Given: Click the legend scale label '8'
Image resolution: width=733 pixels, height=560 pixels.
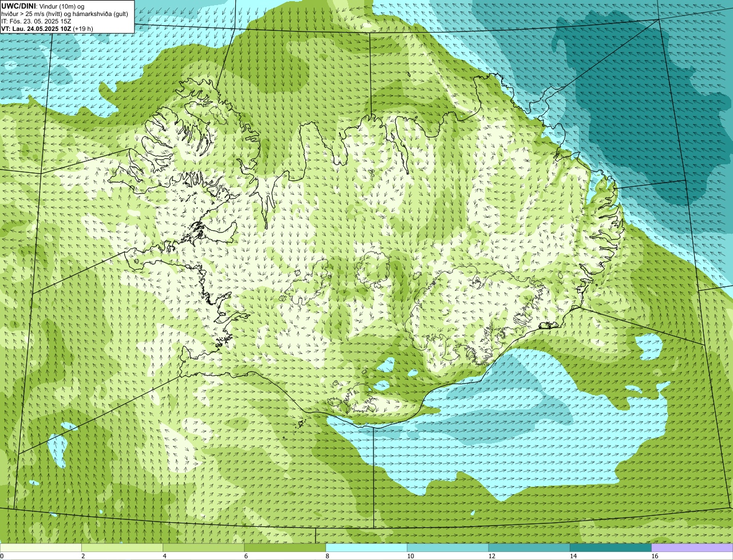Looking at the screenshot, I should pyautogui.click(x=328, y=556).
